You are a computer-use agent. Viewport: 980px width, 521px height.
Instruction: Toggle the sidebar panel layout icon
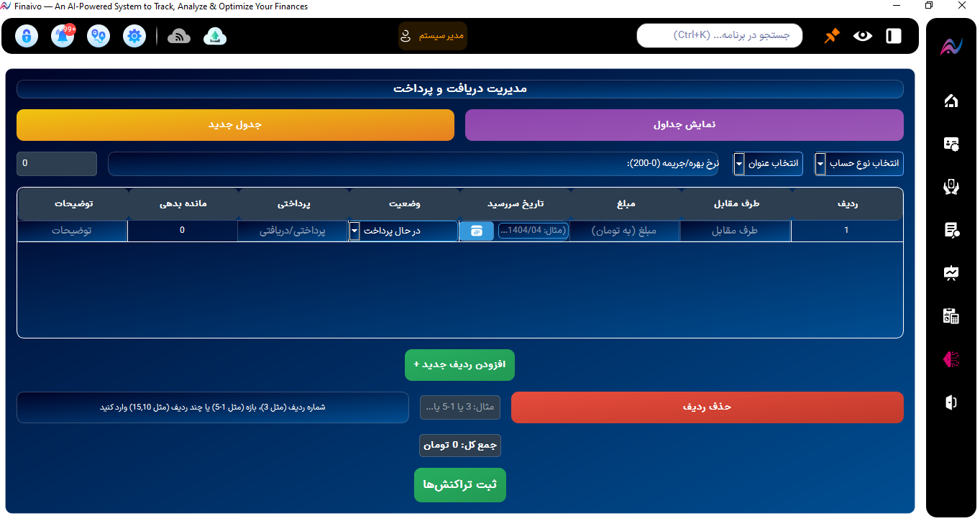894,36
